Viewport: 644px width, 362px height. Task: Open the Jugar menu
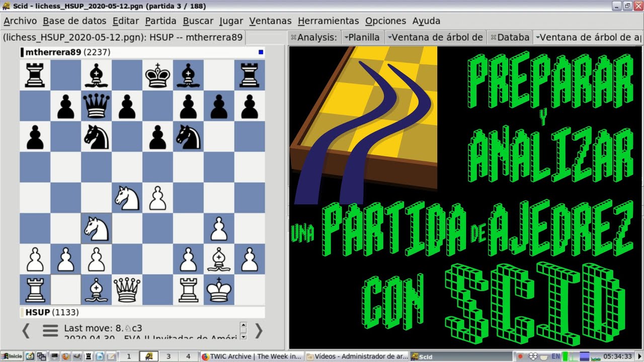231,21
